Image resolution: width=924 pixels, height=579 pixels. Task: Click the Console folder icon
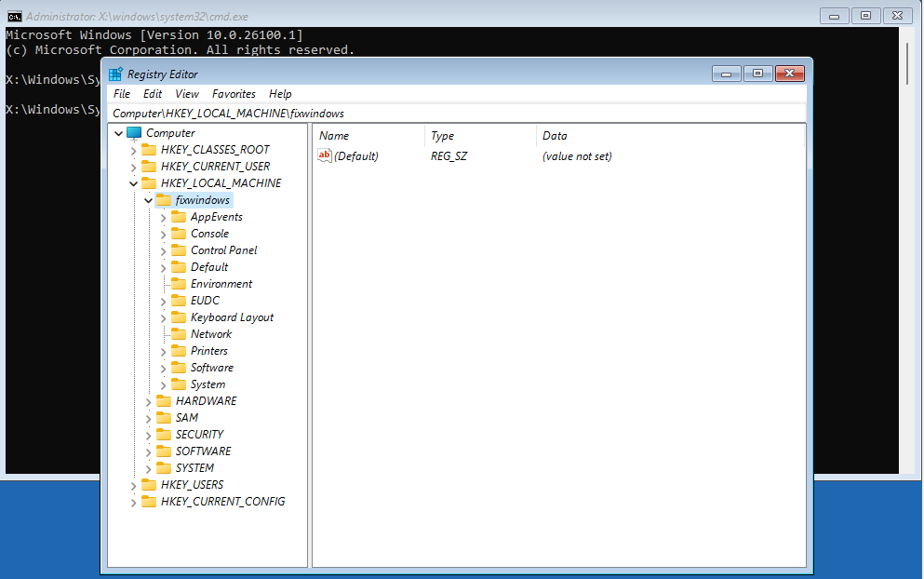(x=179, y=234)
